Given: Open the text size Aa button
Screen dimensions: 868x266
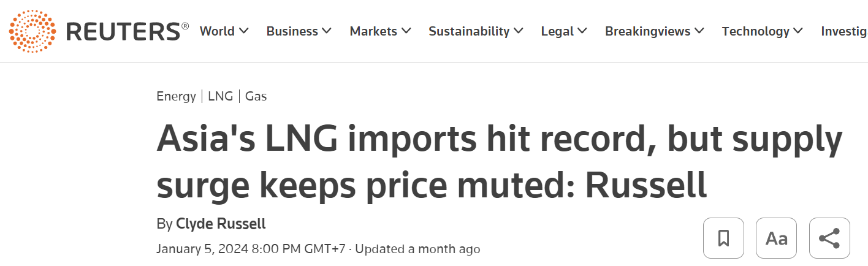Looking at the screenshot, I should pos(776,238).
